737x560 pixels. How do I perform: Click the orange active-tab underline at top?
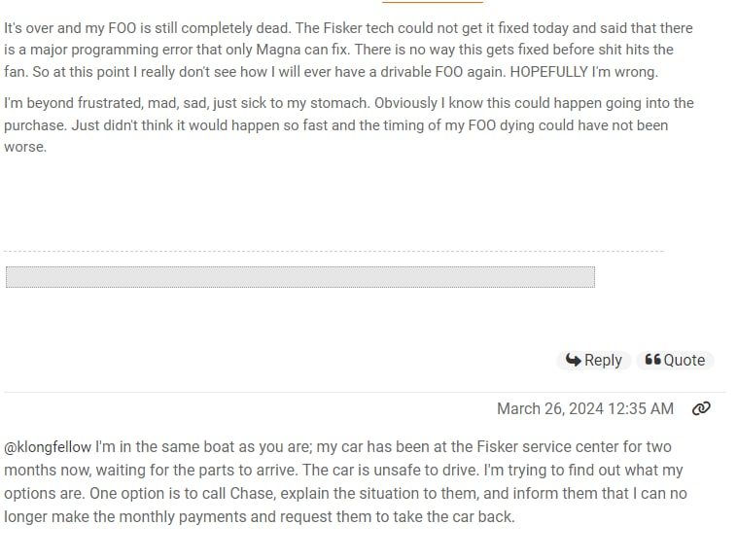pos(433,2)
